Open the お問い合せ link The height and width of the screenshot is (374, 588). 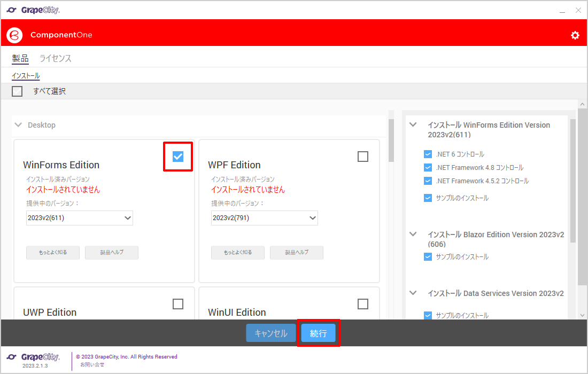(x=92, y=364)
